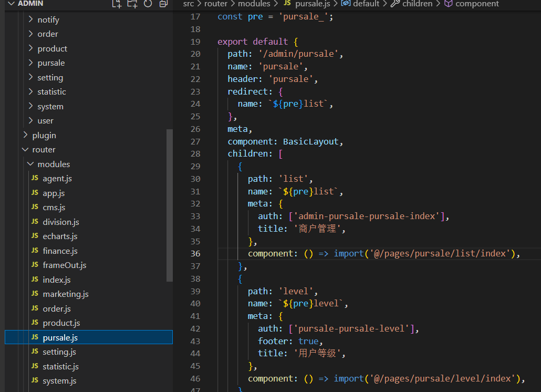Click the title string '用户等级'
Viewport: 541px width, 392px height.
tap(317, 353)
